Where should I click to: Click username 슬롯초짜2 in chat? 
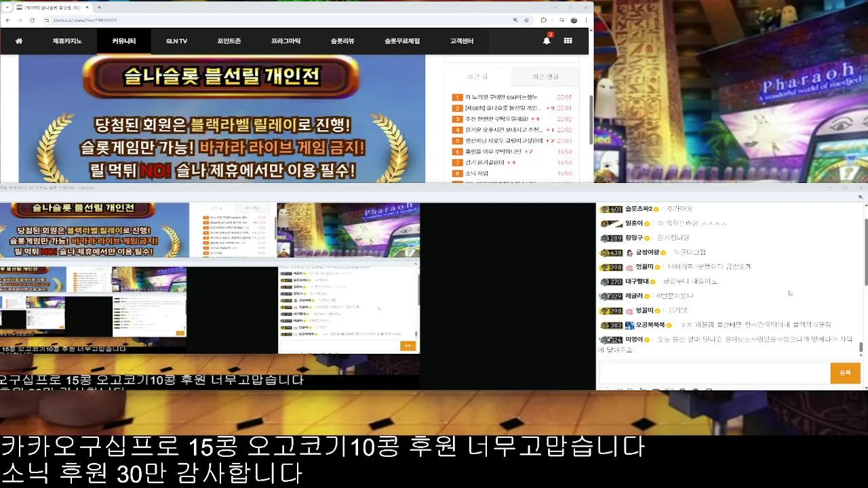point(639,209)
